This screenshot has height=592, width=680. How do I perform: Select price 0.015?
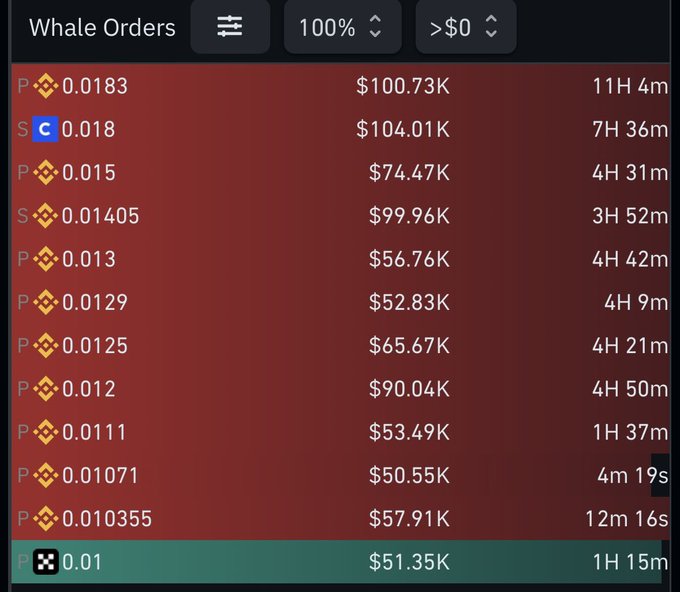[89, 173]
